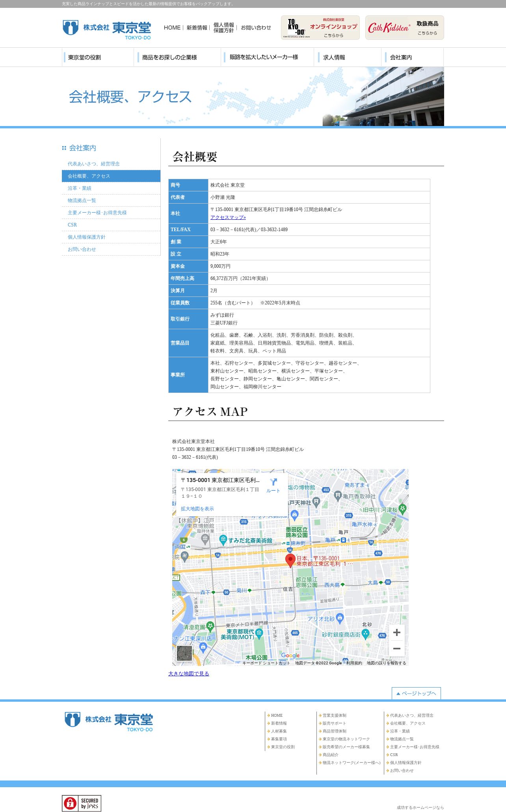Select 会社概要、アクセス in the sidebar
Viewport: 506px width, 812px height.
pos(111,176)
